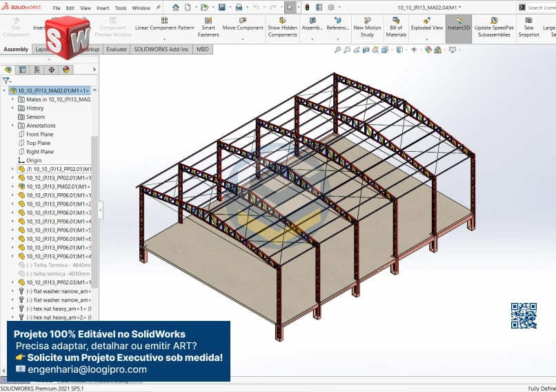
Task: Select the Exploded View command
Action: pyautogui.click(x=427, y=28)
